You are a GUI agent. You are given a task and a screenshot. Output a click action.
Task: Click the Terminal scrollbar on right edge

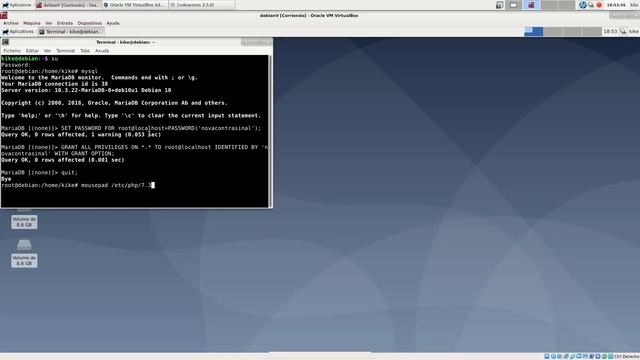270,131
